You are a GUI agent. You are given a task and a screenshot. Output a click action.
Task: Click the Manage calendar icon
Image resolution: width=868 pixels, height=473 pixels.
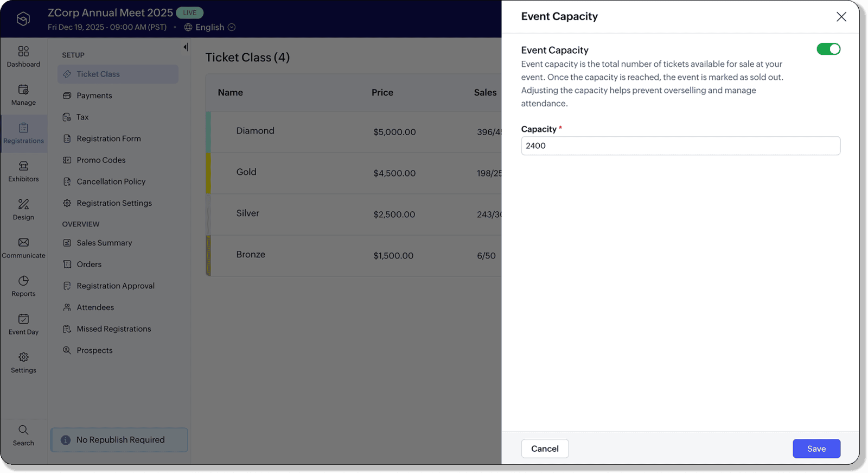point(23,90)
